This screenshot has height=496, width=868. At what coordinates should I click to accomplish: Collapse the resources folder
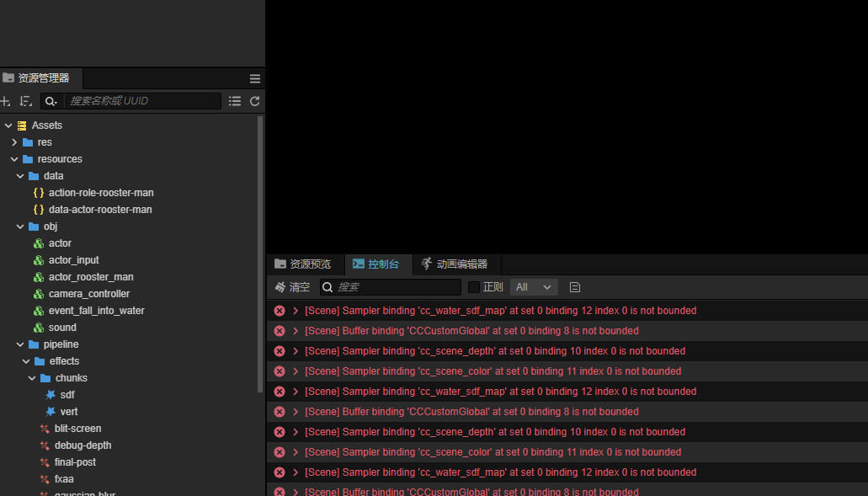[14, 159]
